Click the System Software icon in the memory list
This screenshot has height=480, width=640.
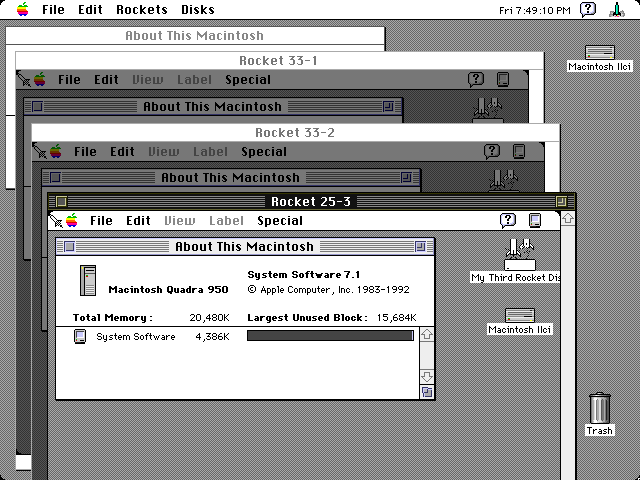click(x=81, y=337)
